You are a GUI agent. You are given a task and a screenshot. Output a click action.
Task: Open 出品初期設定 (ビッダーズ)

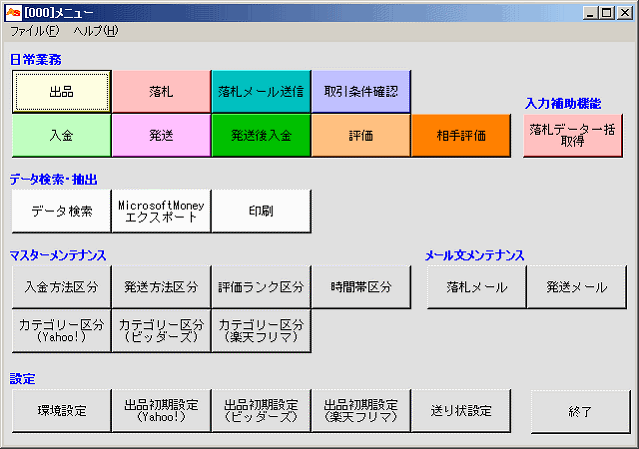261,411
